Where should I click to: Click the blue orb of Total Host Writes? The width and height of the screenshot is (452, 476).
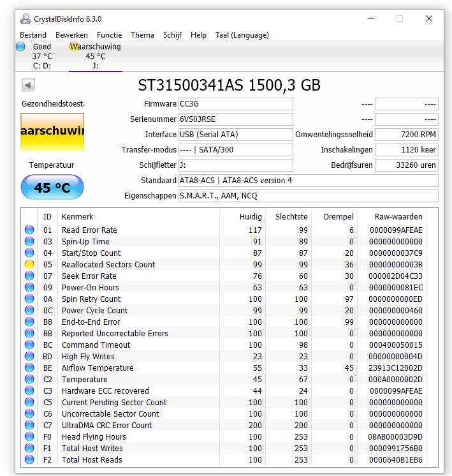pyautogui.click(x=29, y=448)
